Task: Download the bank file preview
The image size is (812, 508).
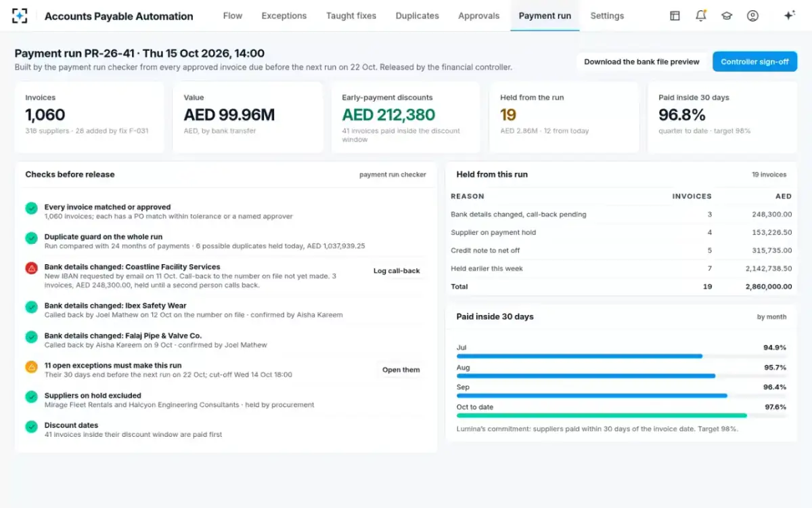Action: tap(641, 62)
